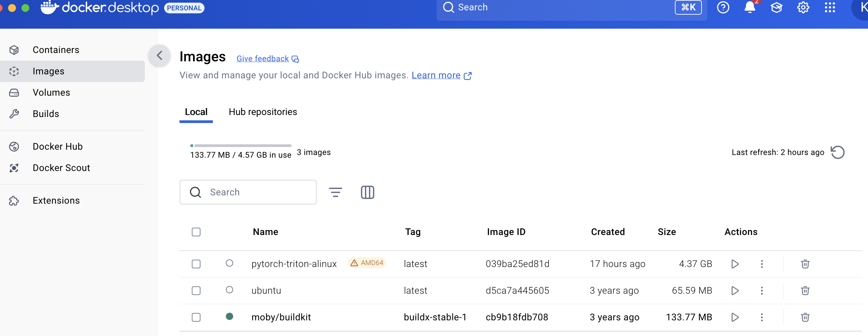868x336 pixels.
Task: Open the Learning center icon
Action: tap(776, 7)
